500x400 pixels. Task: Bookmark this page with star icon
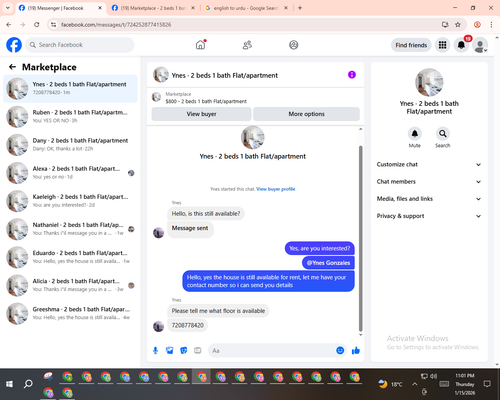coord(458,25)
